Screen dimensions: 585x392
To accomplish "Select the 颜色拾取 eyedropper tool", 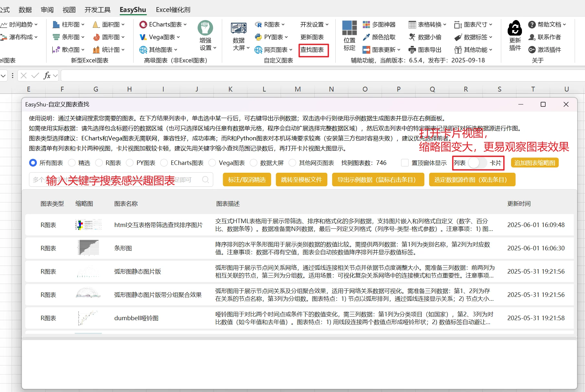I will (379, 37).
